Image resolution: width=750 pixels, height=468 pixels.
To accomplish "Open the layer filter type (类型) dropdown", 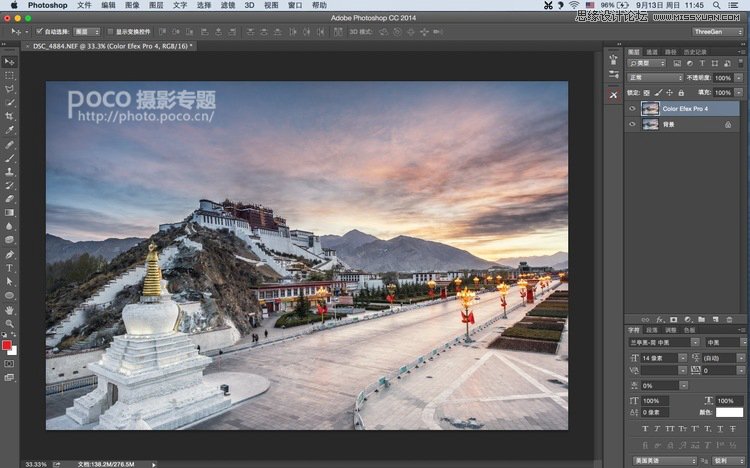I will 647,63.
